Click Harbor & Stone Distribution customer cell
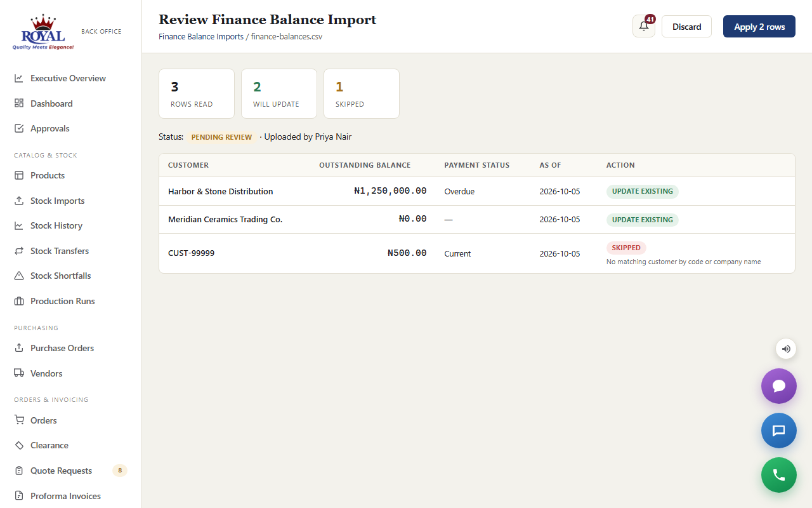 tap(221, 191)
